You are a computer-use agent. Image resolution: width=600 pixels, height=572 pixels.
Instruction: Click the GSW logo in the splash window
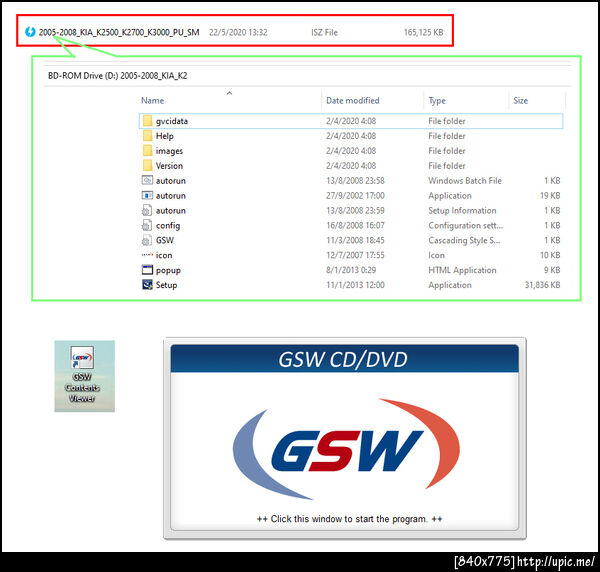point(346,449)
